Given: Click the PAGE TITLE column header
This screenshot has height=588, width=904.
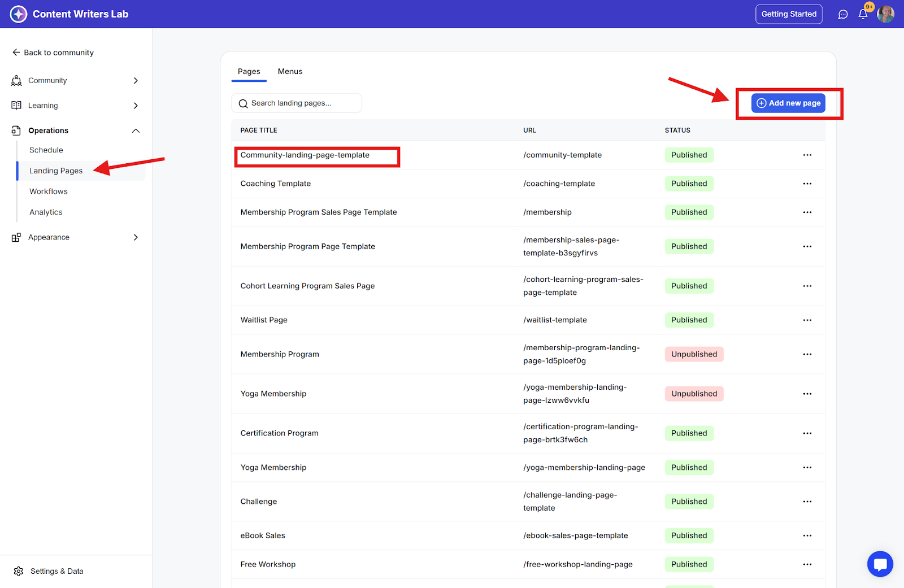Looking at the screenshot, I should click(259, 130).
